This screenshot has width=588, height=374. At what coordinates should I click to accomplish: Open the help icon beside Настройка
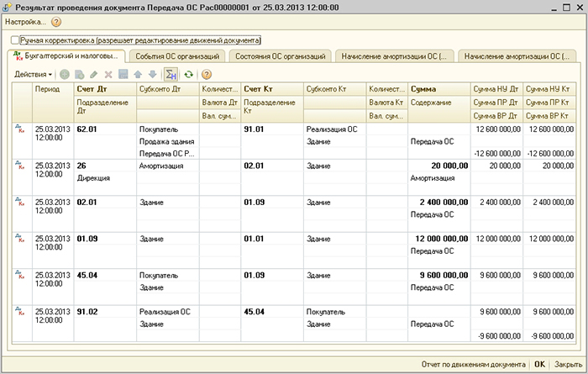[56, 22]
